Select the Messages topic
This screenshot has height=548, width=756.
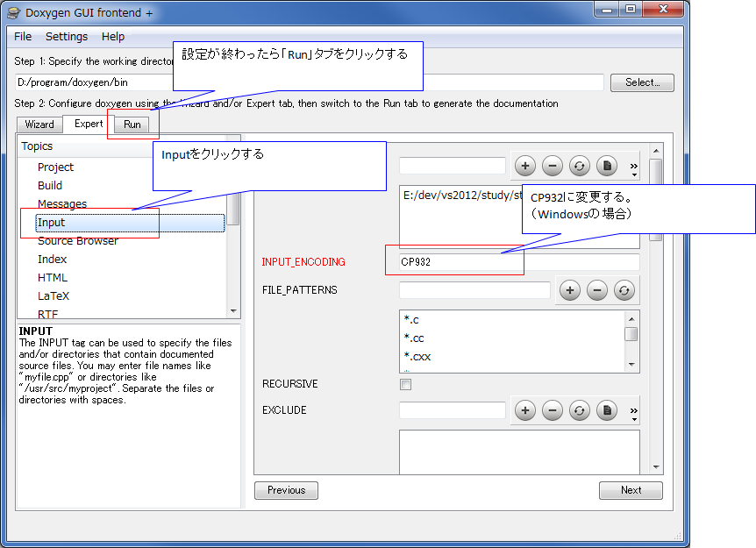tap(62, 204)
